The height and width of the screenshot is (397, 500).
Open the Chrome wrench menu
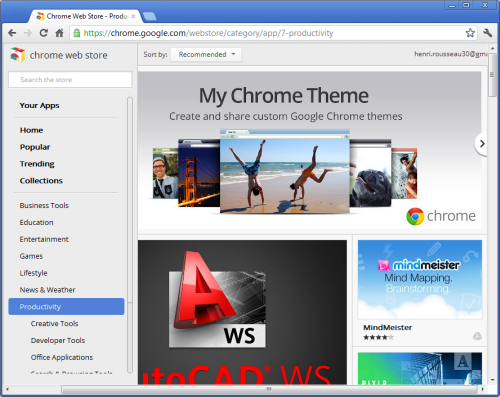click(x=488, y=33)
